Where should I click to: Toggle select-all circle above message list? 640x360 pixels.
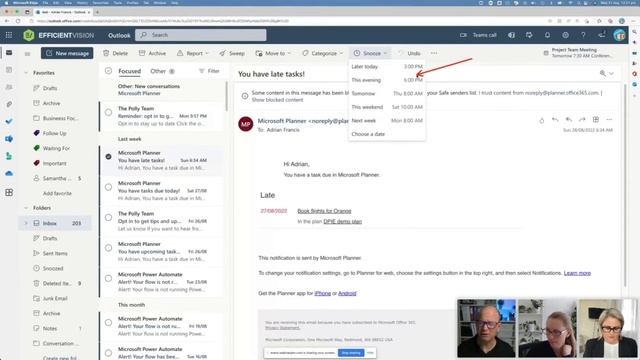[x=108, y=71]
